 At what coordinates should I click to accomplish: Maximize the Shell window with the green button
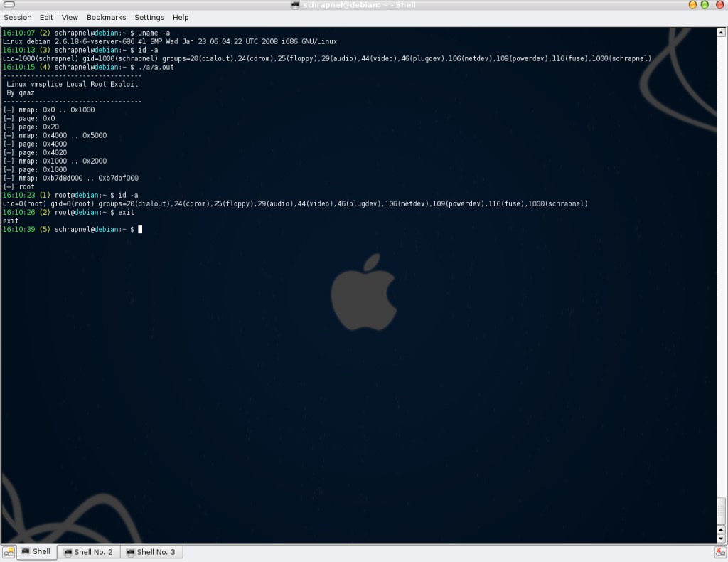tap(705, 5)
